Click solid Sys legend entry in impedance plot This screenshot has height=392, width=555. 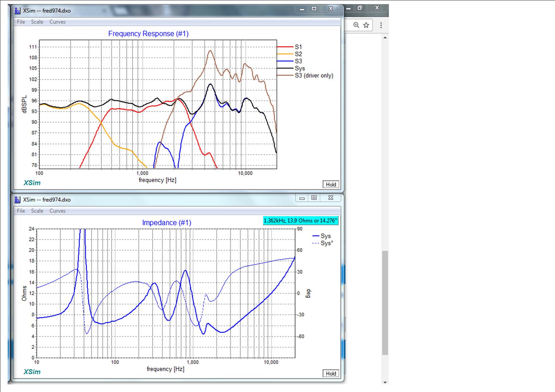321,236
